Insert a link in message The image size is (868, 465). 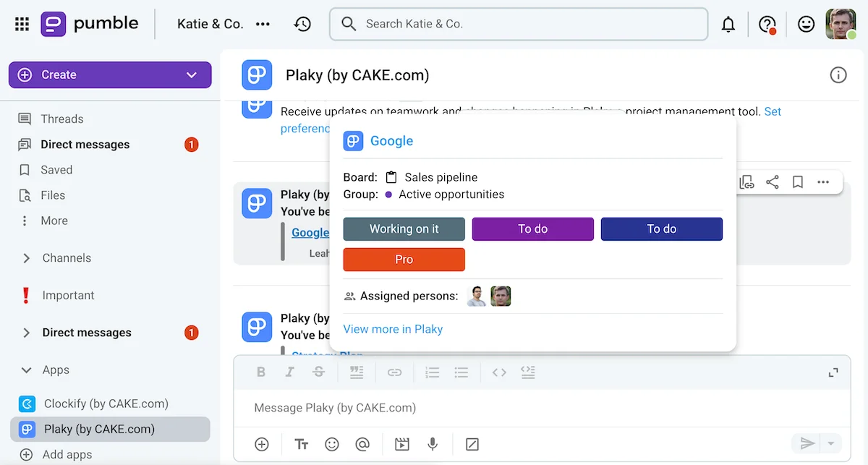click(x=394, y=372)
